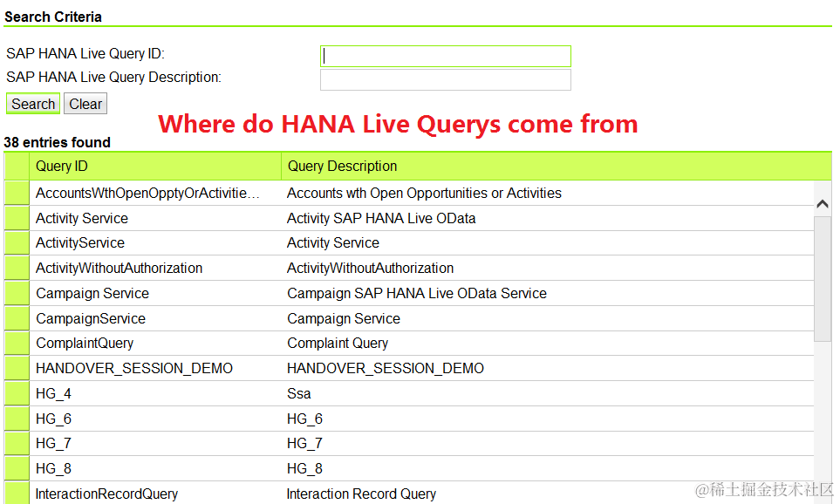Viewport: 840px width, 504px height.
Task: Click the Clear button
Action: tap(85, 104)
